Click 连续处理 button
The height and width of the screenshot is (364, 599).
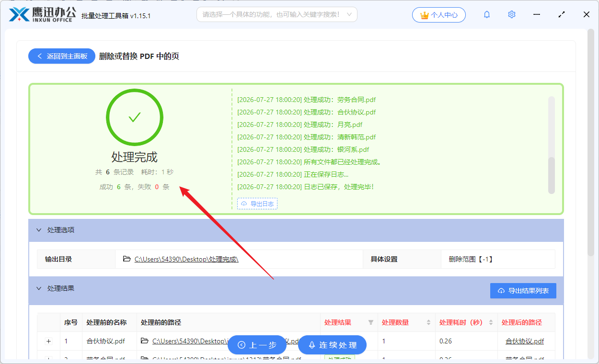coord(332,345)
